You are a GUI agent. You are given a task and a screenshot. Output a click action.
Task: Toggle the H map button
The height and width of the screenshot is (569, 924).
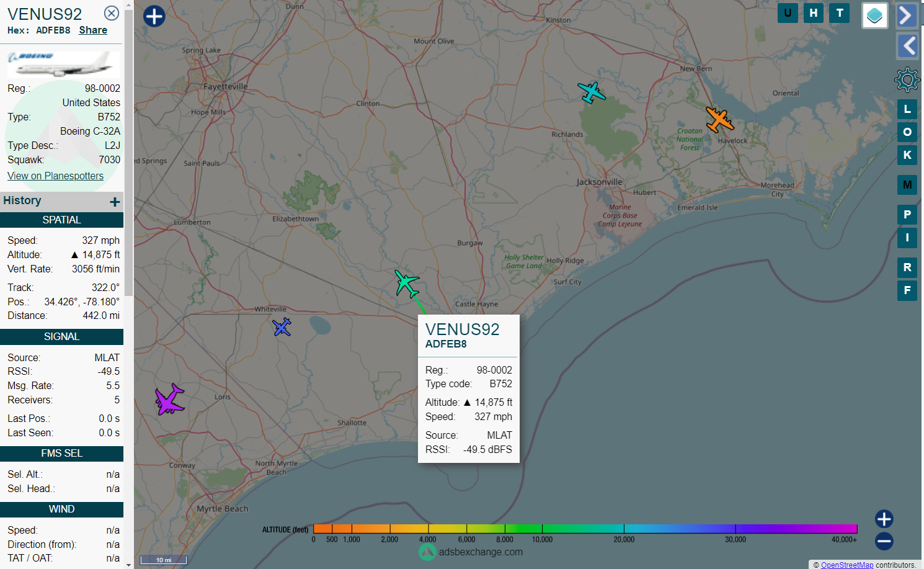(x=814, y=12)
